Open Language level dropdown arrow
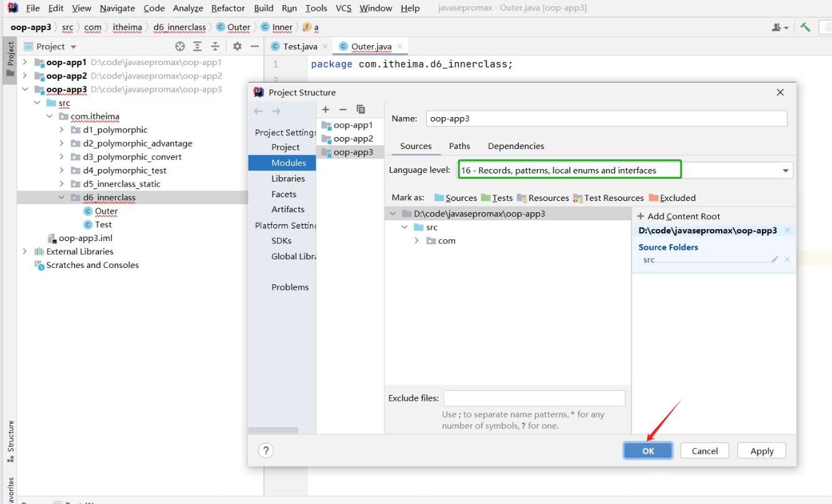 click(x=786, y=170)
